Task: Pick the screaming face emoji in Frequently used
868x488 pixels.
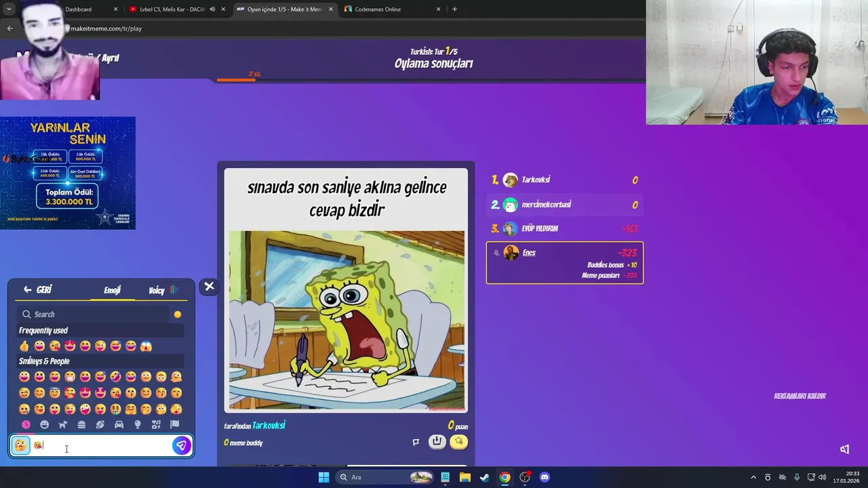Action: coord(146,346)
